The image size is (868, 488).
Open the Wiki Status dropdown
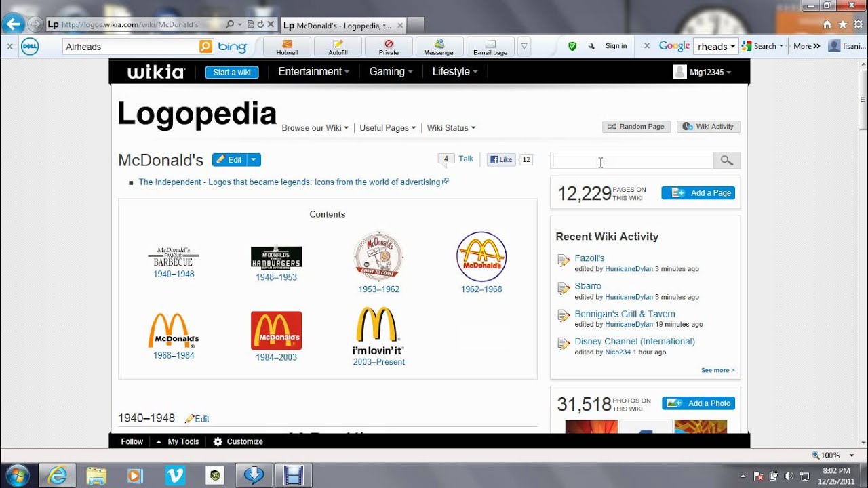[x=451, y=127]
